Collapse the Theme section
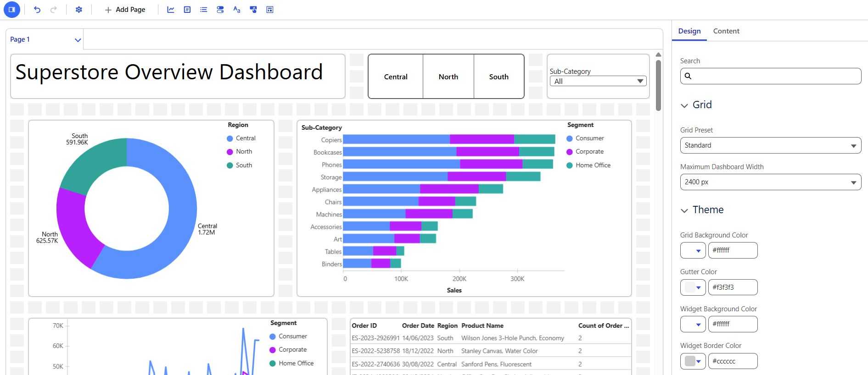Screen dimensions: 868x375 coord(684,210)
